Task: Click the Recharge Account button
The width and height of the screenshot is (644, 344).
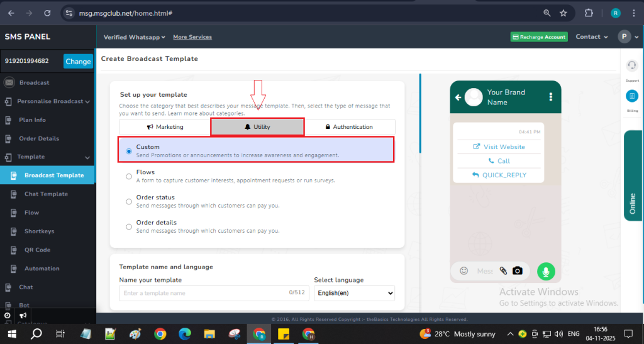Action: [x=538, y=37]
